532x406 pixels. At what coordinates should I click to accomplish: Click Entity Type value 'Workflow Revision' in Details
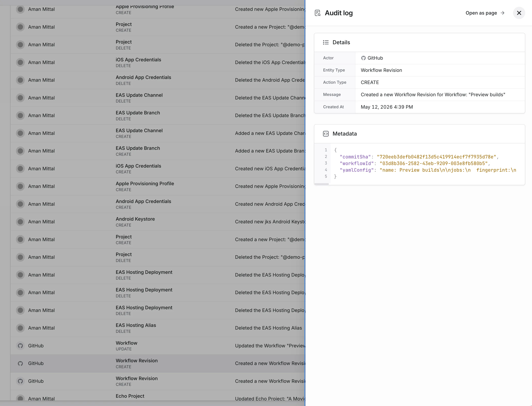point(381,70)
